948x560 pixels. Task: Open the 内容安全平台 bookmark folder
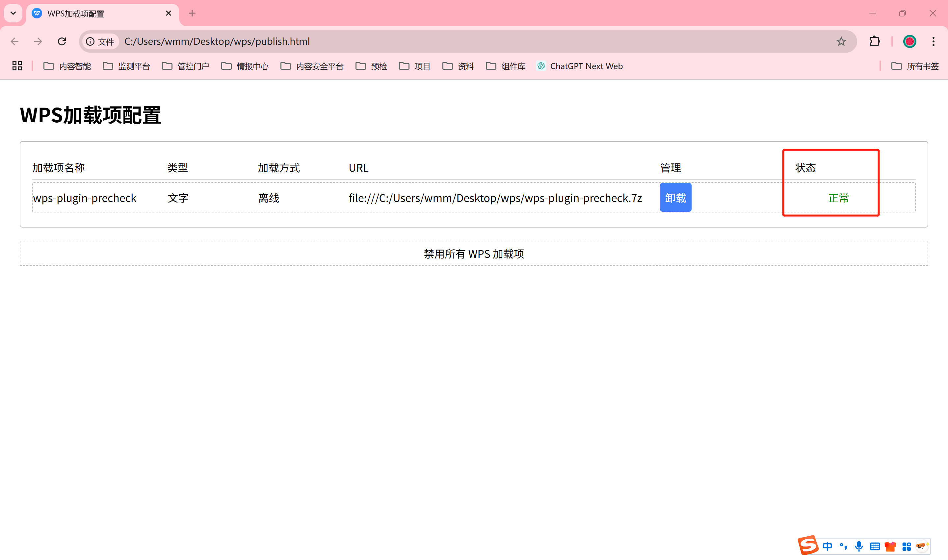pyautogui.click(x=312, y=66)
